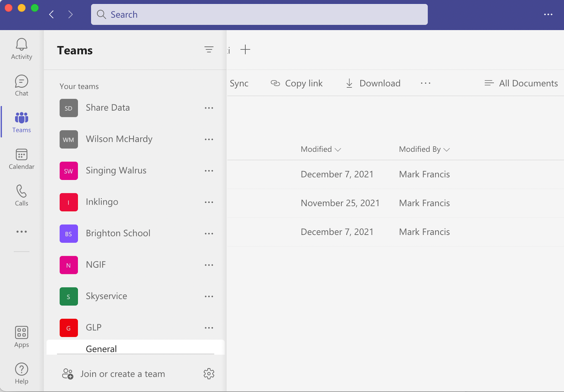564x392 pixels.
Task: Open the Wilson McHardy team avatar
Action: (69, 139)
